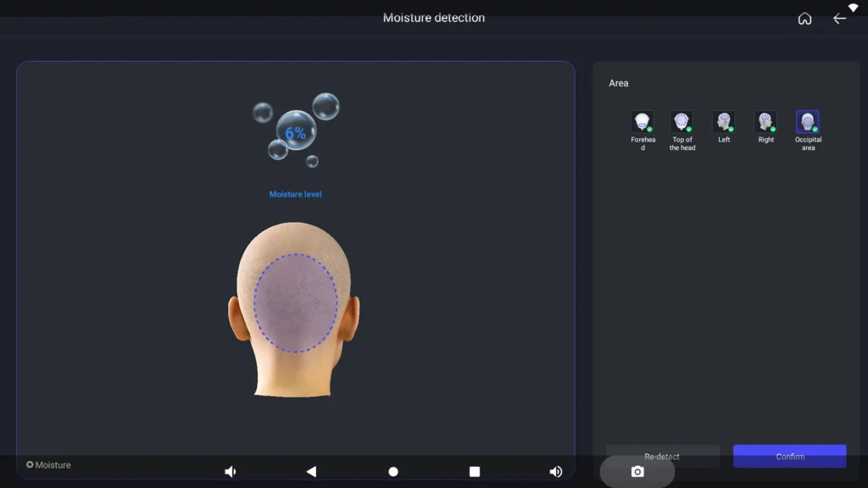The height and width of the screenshot is (488, 868).
Task: Click the 6% moisture bubble
Action: pos(296,131)
